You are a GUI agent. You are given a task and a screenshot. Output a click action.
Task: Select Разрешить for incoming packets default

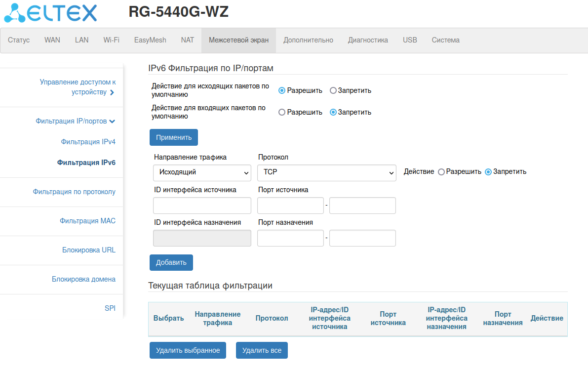(x=282, y=112)
